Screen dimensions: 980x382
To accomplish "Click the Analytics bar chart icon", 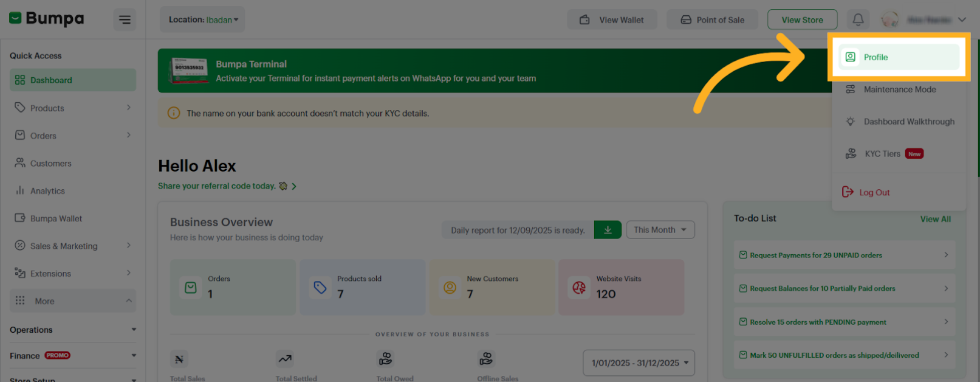I will pos(20,190).
